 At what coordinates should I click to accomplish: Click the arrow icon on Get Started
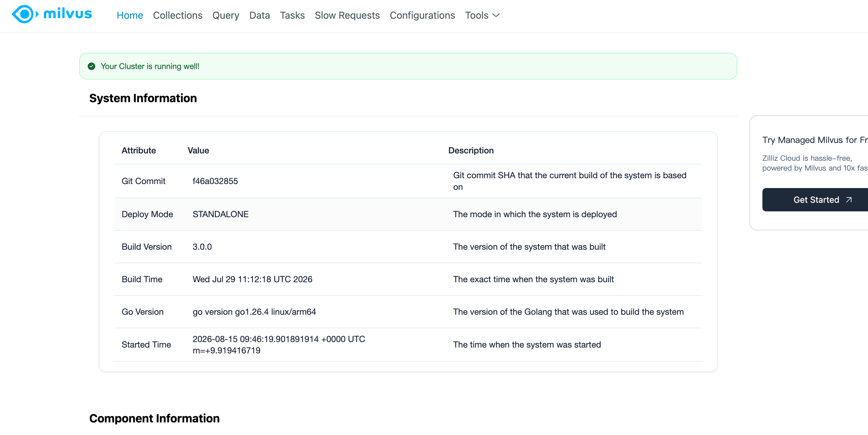pos(849,200)
